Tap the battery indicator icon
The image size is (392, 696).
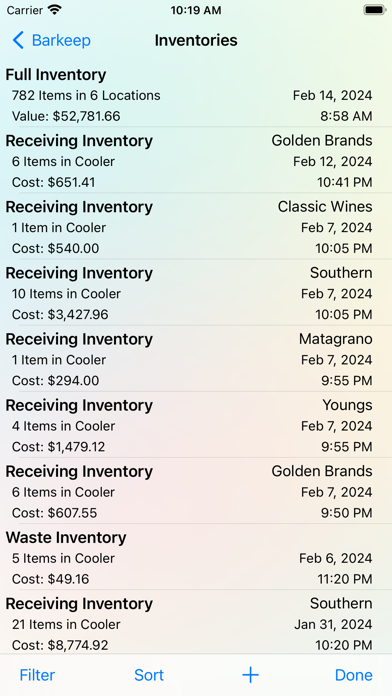(x=374, y=10)
